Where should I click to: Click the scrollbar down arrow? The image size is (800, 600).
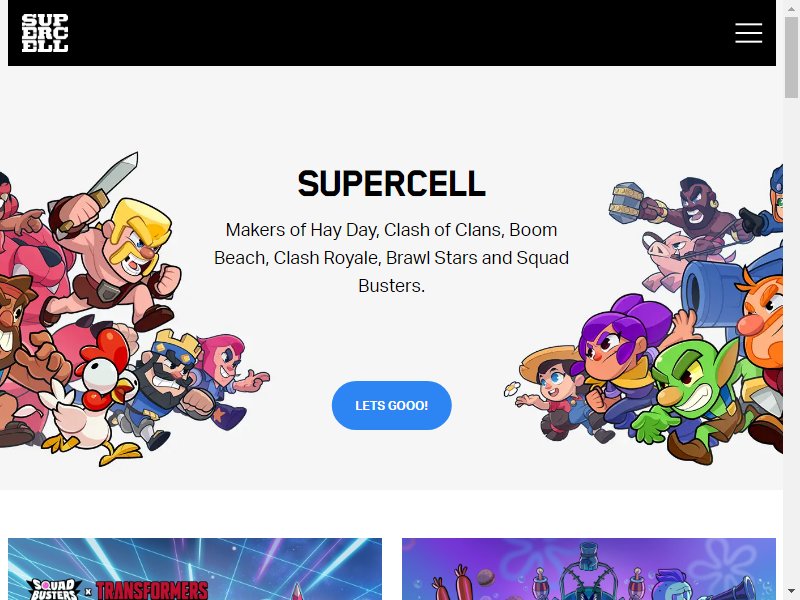[791, 592]
